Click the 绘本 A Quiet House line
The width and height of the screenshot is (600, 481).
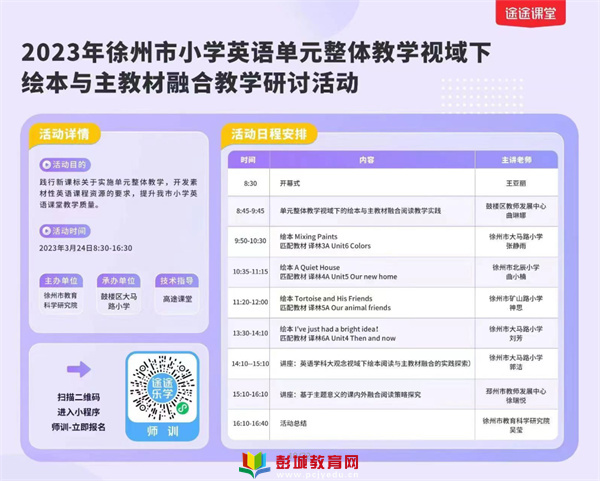click(310, 267)
